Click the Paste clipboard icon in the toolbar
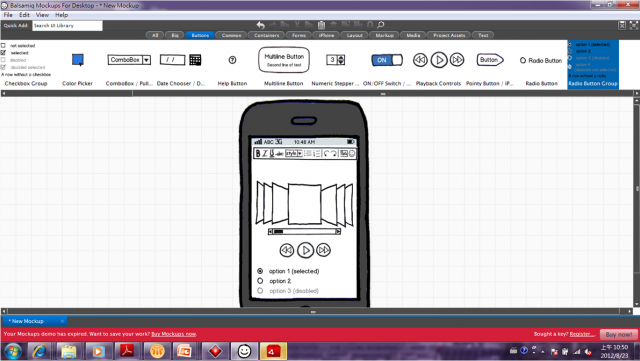Viewport: 640px width, 361px height. point(321,25)
